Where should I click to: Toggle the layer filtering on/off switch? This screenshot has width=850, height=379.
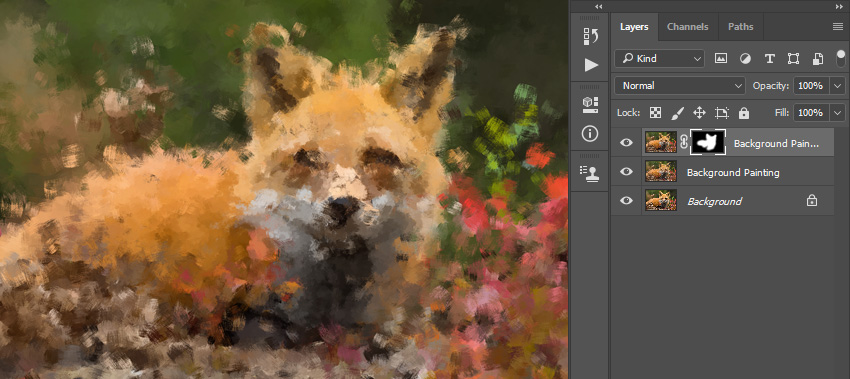pyautogui.click(x=841, y=58)
